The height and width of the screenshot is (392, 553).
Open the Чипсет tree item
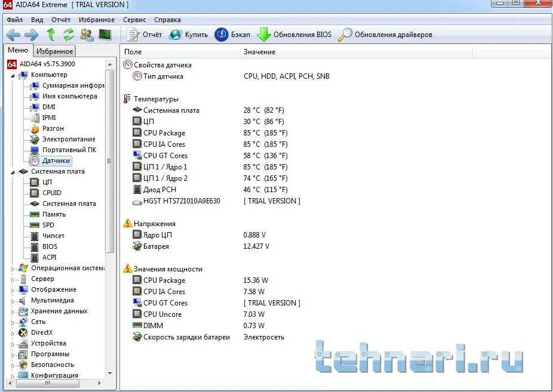click(x=47, y=236)
